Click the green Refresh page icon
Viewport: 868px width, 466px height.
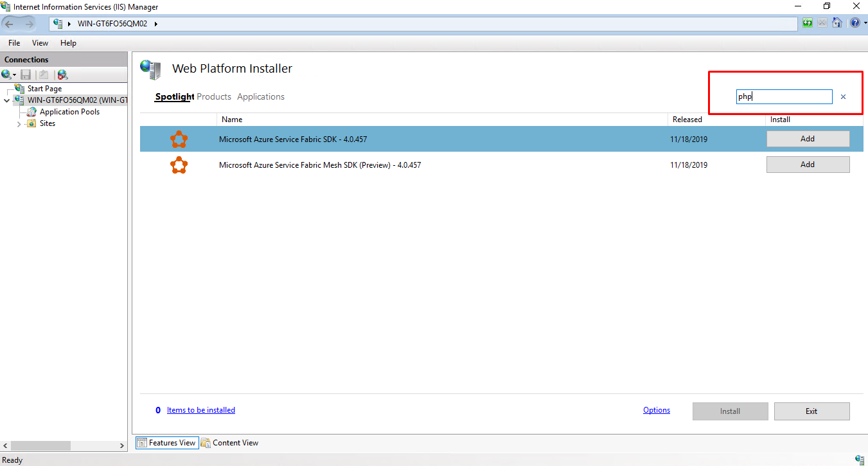(808, 23)
